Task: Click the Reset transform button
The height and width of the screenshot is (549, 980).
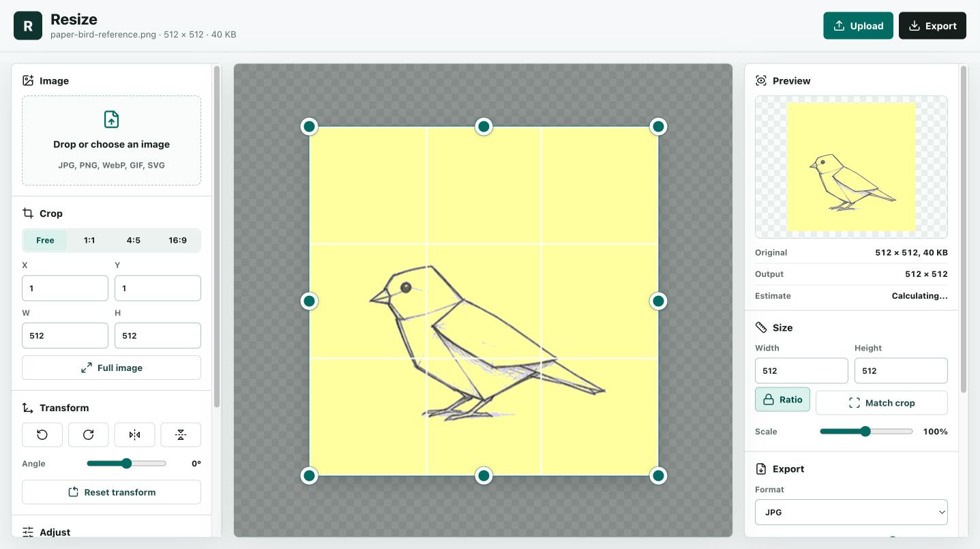Action: point(111,492)
